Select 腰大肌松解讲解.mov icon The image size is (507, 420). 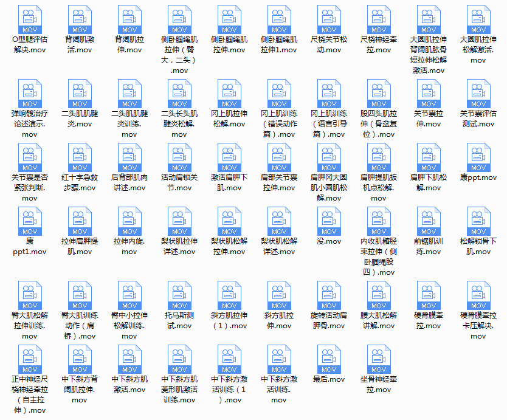click(x=379, y=295)
